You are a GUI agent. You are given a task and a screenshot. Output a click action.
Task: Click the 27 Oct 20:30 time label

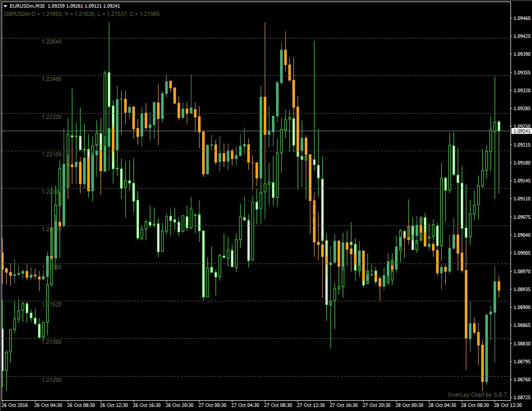(x=376, y=405)
